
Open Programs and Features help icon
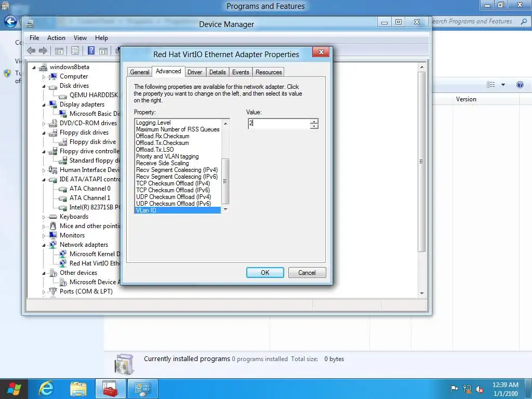520,85
